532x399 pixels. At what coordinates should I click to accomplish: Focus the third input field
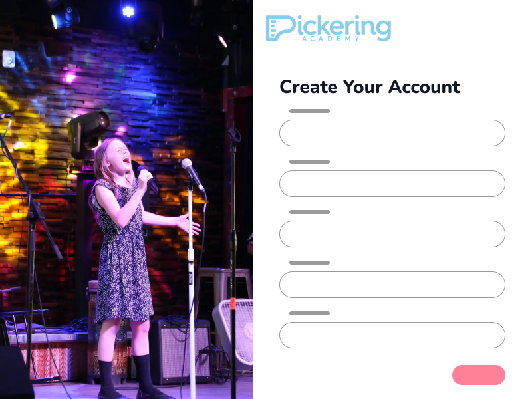pyautogui.click(x=392, y=234)
